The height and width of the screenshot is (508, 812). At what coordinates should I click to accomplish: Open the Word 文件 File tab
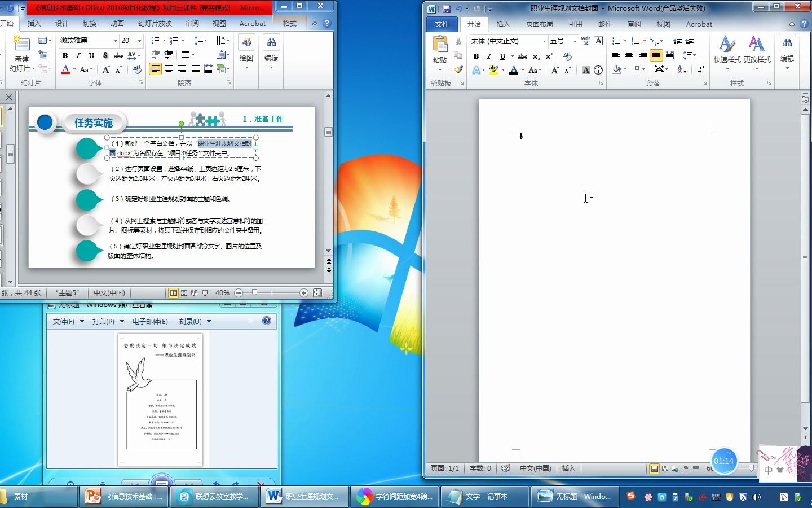(x=442, y=24)
